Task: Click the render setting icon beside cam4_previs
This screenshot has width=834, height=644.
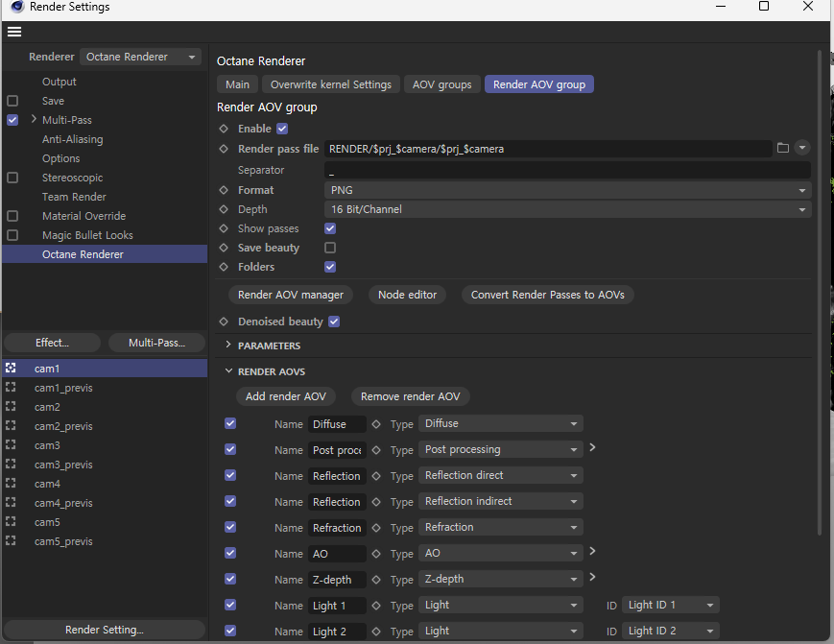Action: pos(11,502)
